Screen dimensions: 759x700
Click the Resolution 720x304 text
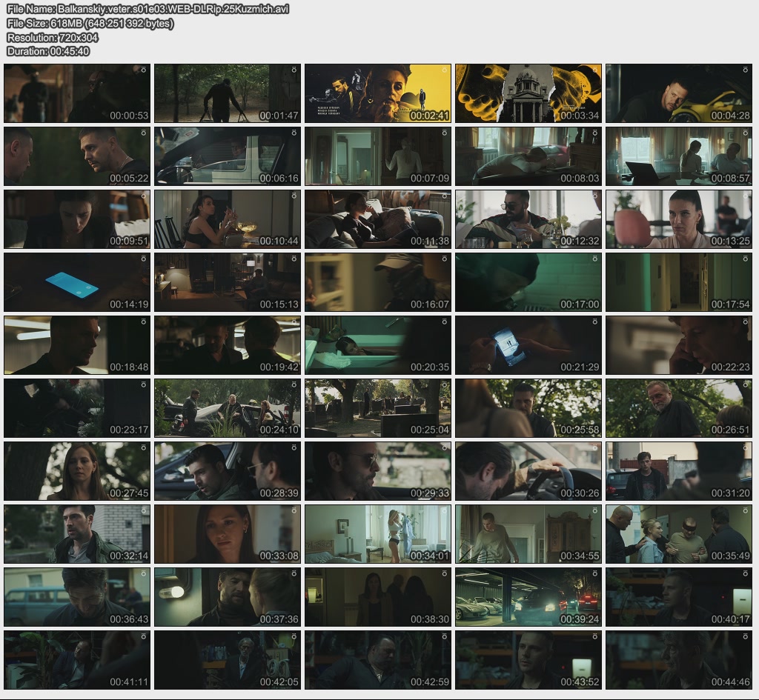(53, 37)
